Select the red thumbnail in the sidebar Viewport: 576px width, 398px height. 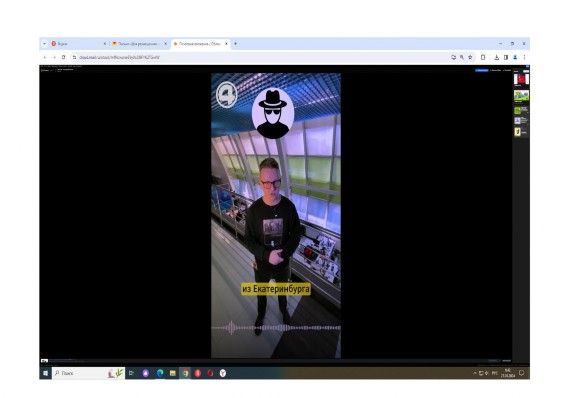pos(521,79)
